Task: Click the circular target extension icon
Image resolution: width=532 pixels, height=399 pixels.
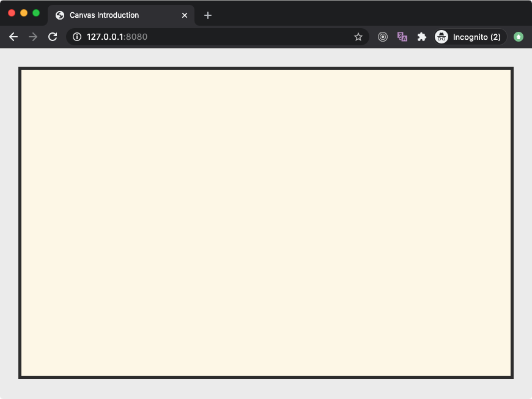Action: 383,37
